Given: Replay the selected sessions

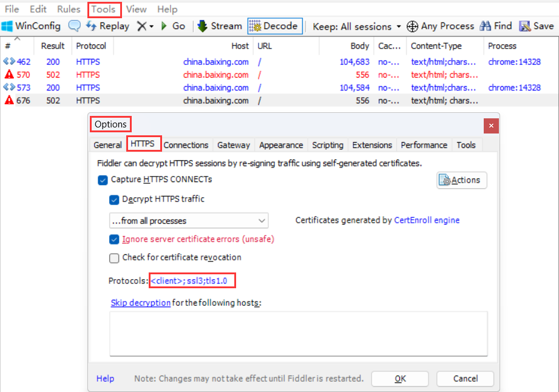Looking at the screenshot, I should tap(107, 26).
